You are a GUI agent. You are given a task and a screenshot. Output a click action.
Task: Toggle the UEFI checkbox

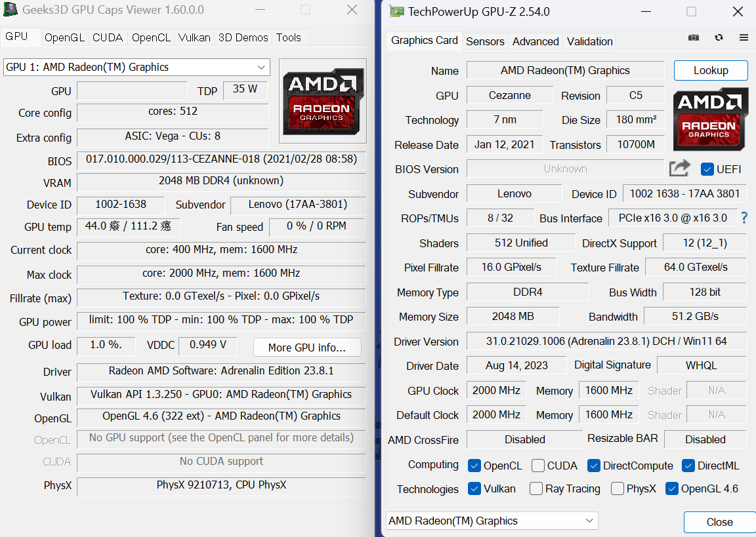tap(707, 169)
